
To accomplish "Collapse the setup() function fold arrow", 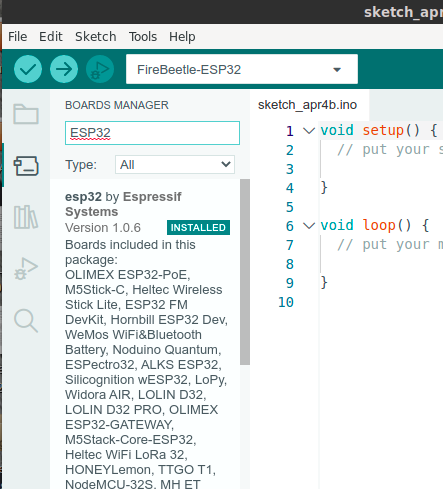I will point(309,131).
